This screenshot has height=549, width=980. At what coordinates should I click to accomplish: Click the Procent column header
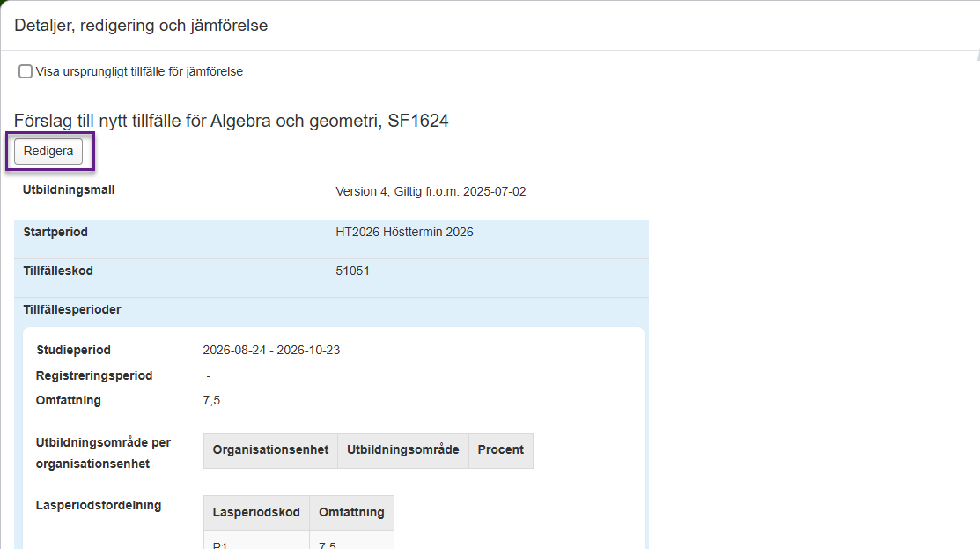pos(500,450)
